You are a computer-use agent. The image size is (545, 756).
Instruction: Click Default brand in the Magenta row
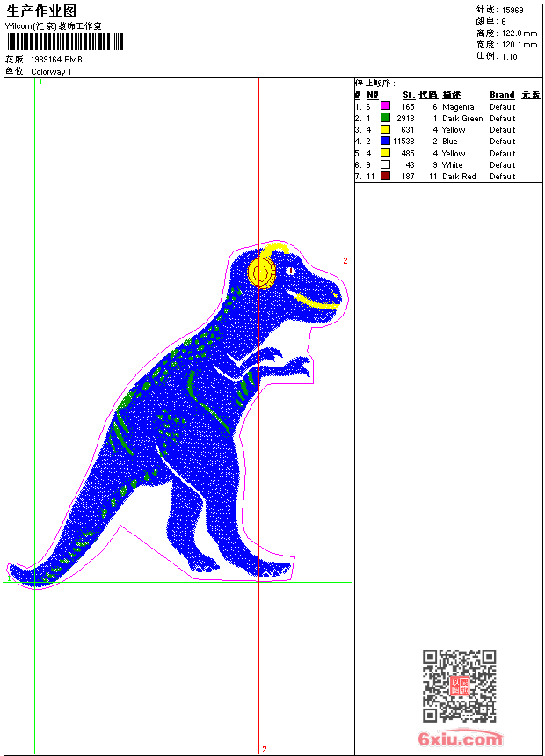pyautogui.click(x=503, y=107)
